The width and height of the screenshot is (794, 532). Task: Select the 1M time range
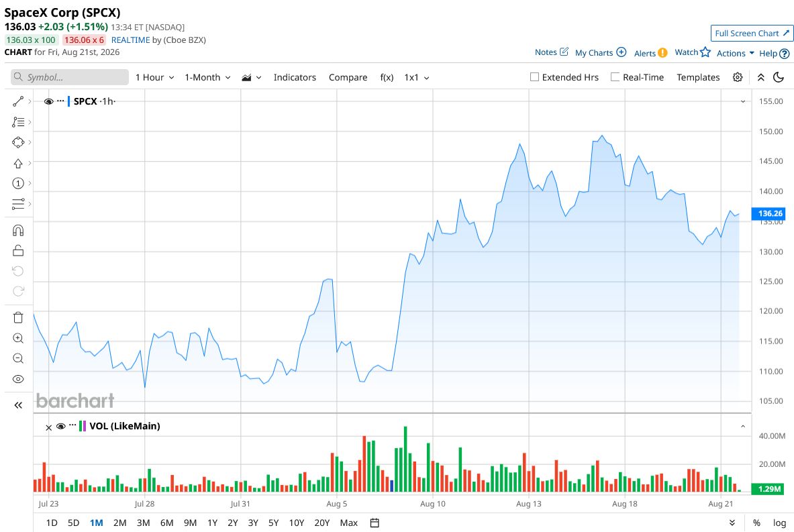(96, 523)
